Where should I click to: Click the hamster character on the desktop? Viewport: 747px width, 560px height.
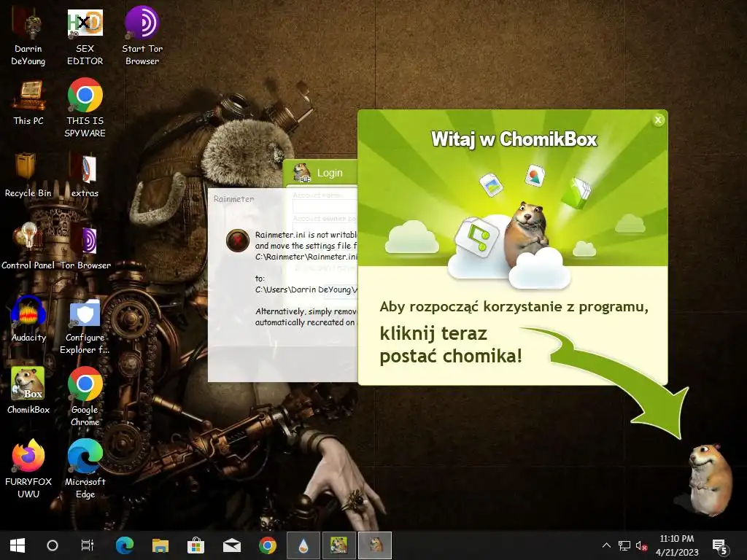[710, 479]
